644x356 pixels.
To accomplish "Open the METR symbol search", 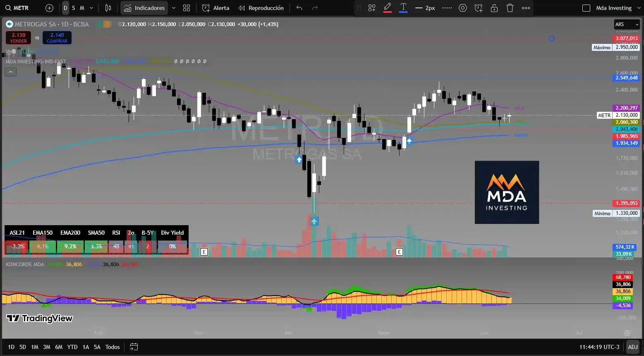I will (17, 8).
